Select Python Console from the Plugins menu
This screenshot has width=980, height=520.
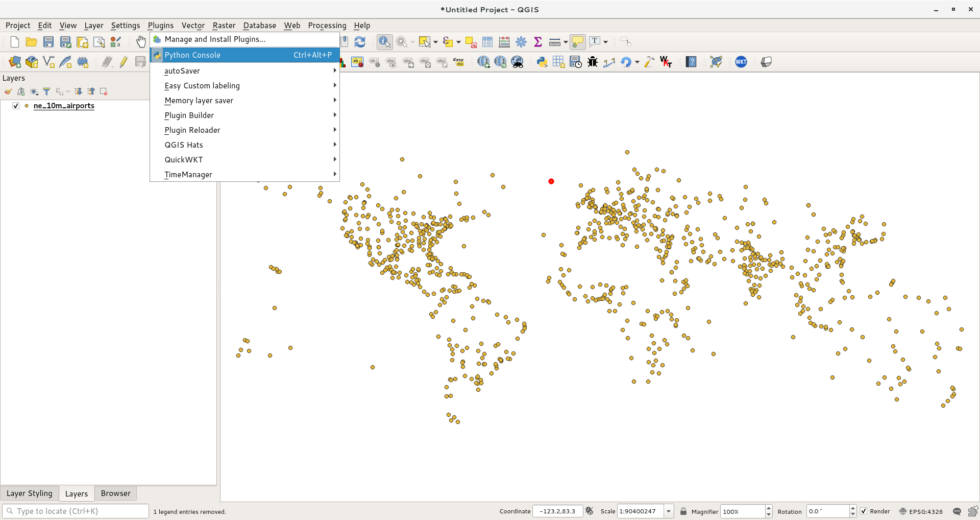point(193,55)
